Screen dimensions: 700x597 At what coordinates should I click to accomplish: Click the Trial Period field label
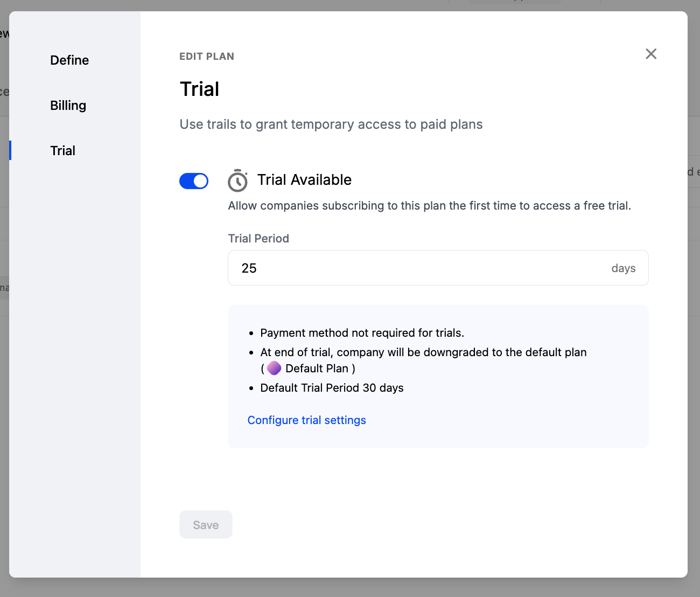pos(258,239)
